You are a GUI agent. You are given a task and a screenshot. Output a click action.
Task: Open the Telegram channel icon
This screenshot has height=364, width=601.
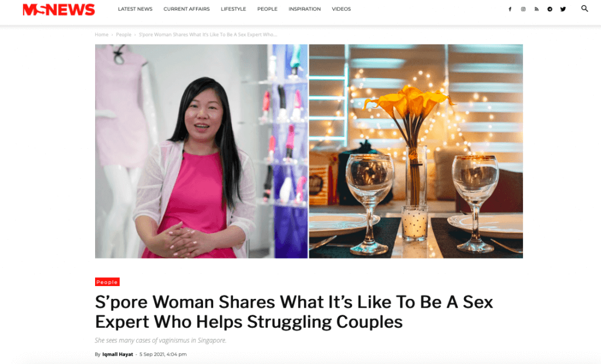549,9
